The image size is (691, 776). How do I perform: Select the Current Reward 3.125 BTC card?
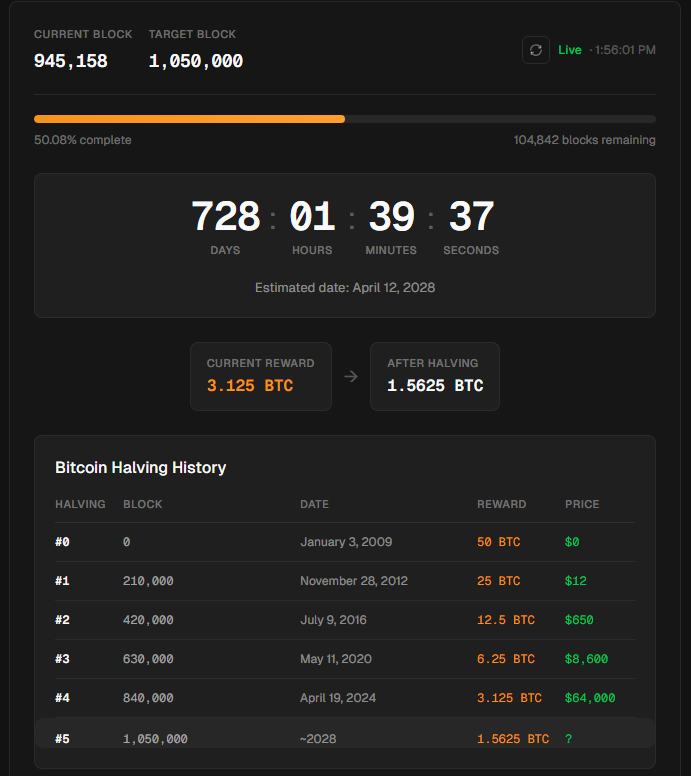[x=261, y=376]
